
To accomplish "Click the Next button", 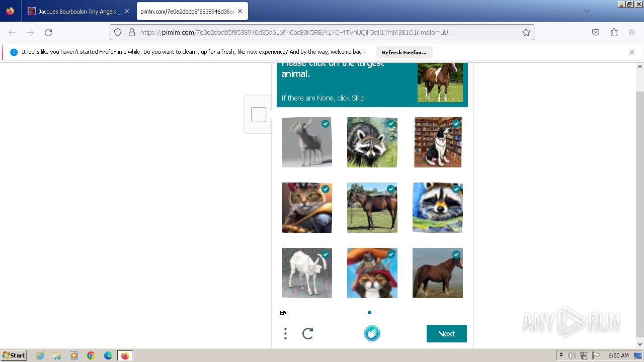I will click(x=447, y=334).
